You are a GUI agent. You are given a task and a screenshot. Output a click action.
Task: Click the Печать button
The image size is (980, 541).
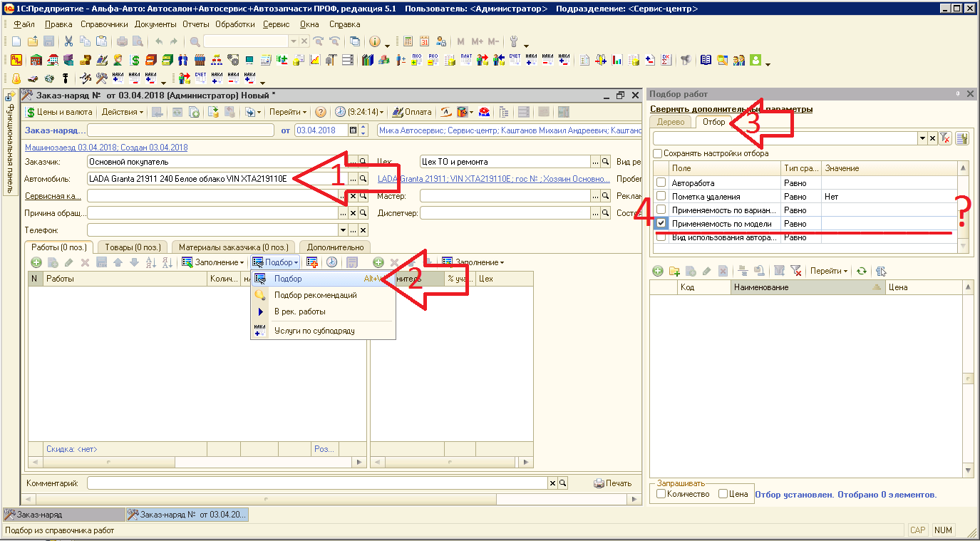point(613,483)
